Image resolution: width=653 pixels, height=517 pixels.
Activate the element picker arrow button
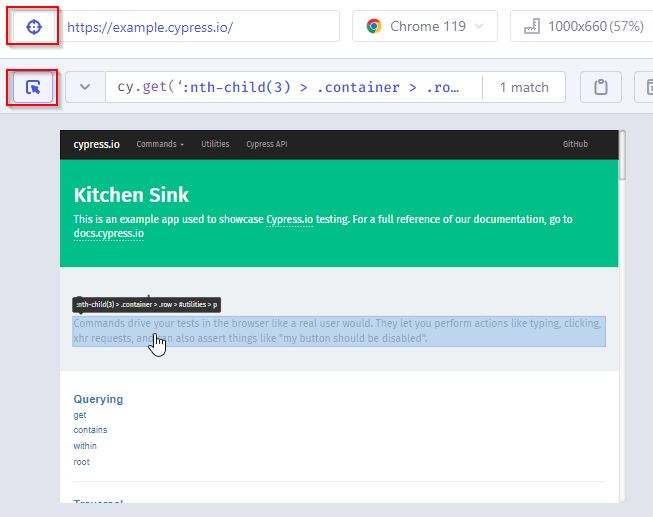point(33,87)
